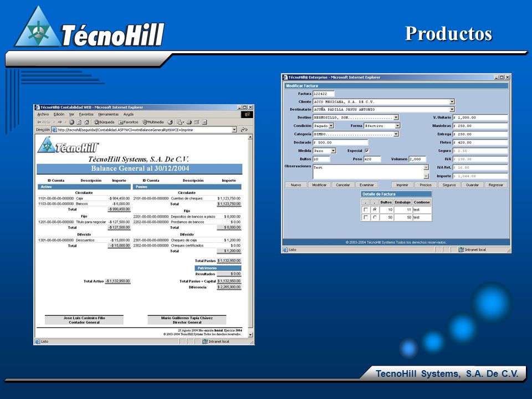Viewport: 532px width, 399px height.
Task: Click the Print icon in browser toolbar
Action: pos(189,122)
